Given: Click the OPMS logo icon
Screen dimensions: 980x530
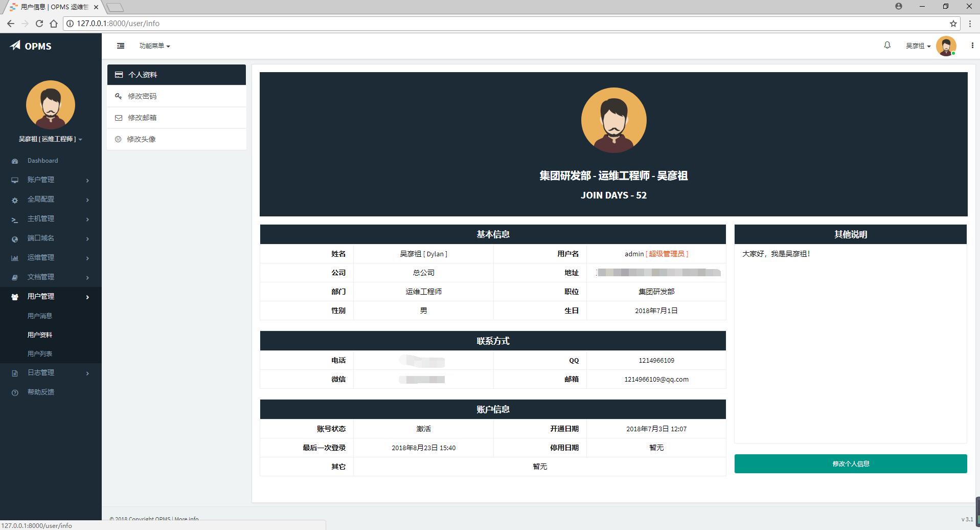Looking at the screenshot, I should click(14, 45).
